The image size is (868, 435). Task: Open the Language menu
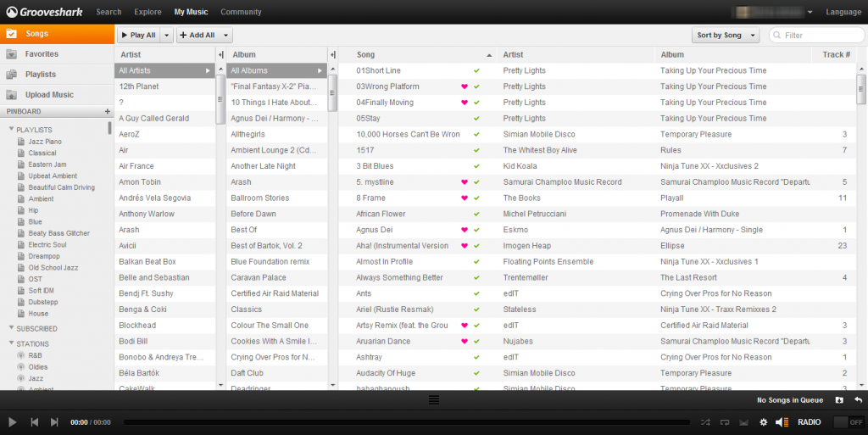(x=843, y=12)
